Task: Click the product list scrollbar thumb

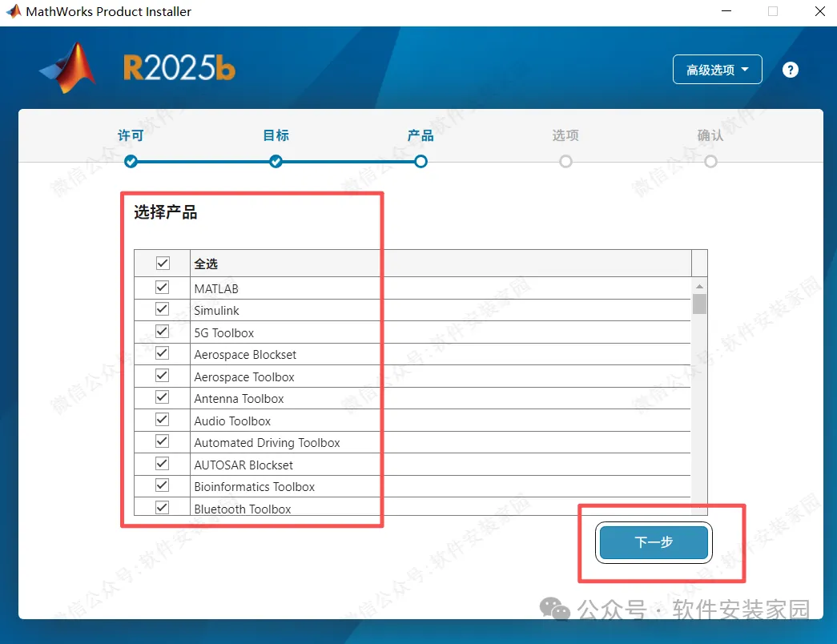Action: coord(699,304)
